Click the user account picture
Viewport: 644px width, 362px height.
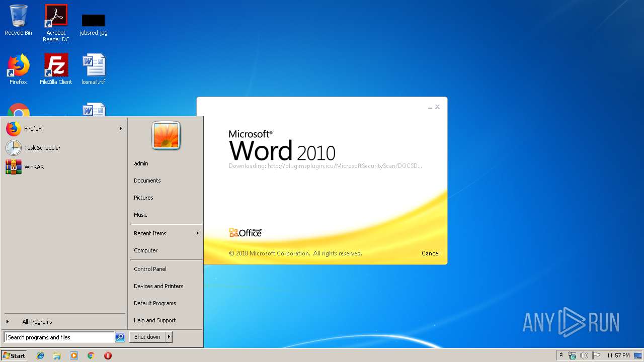point(166,135)
